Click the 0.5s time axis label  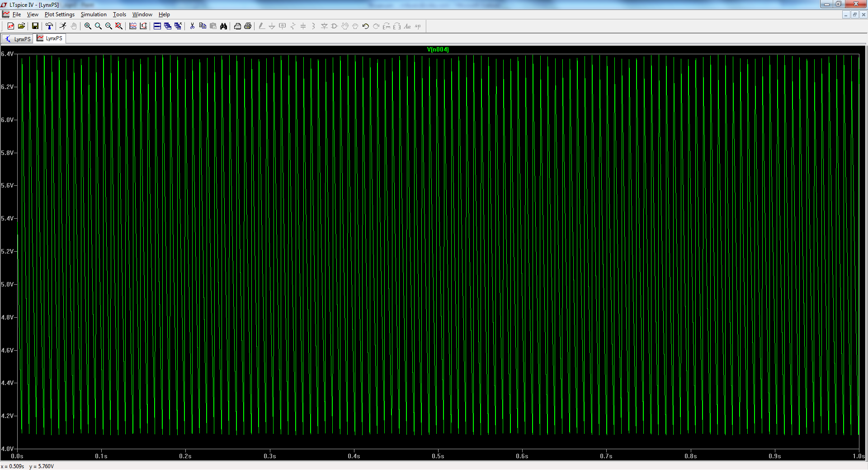[x=438, y=456]
